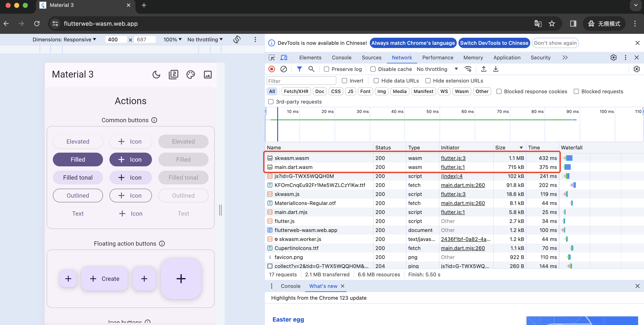Filter requests by Wasm type
This screenshot has height=325, width=644.
461,91
